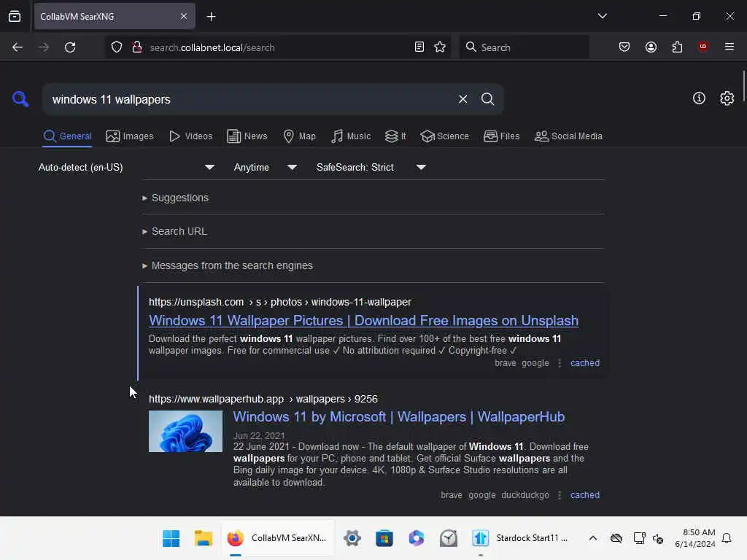
Task: Click the SearXNG magnifier logo
Action: (20, 99)
